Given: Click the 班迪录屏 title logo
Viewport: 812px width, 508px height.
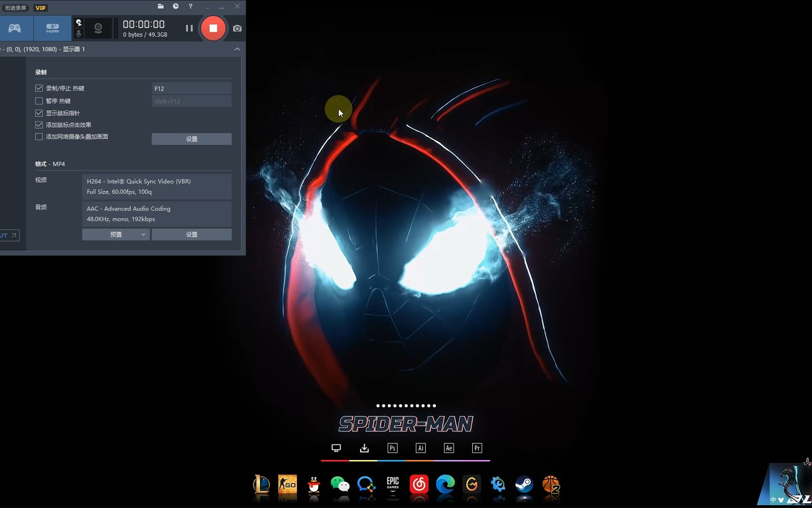Looking at the screenshot, I should tap(16, 8).
